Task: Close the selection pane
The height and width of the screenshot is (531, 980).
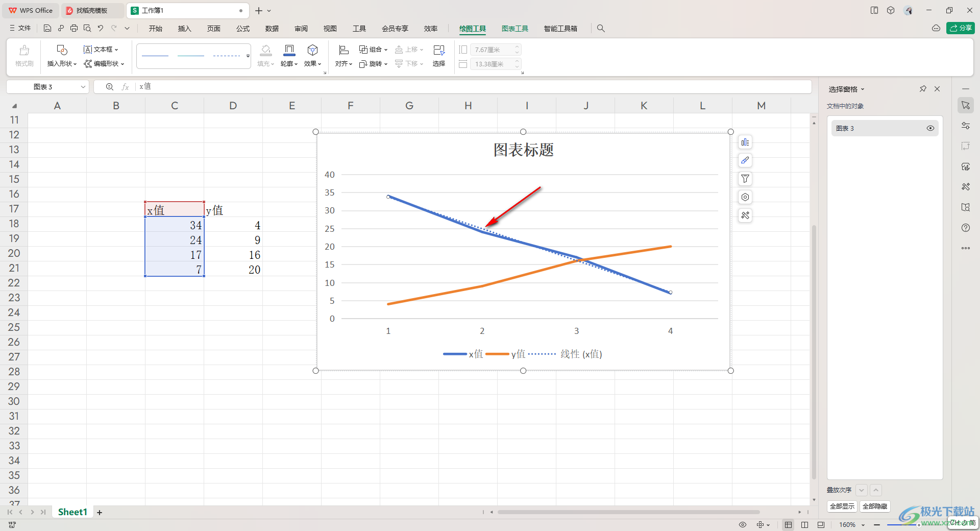Action: point(937,89)
